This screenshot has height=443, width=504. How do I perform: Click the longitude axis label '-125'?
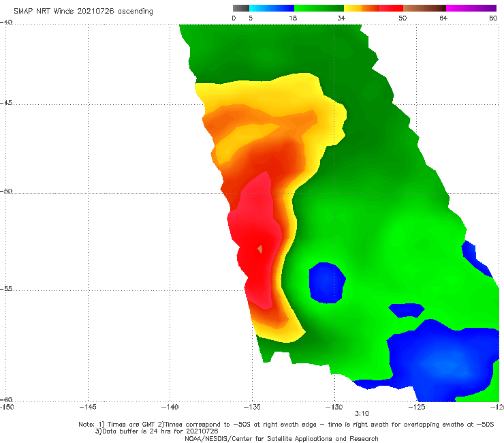[417, 408]
